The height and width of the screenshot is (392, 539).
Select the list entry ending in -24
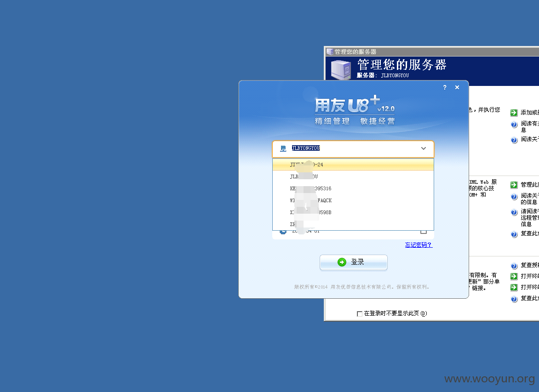pos(353,165)
